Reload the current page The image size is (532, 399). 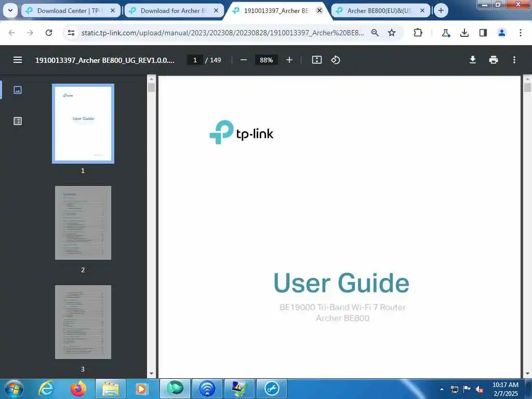click(49, 33)
